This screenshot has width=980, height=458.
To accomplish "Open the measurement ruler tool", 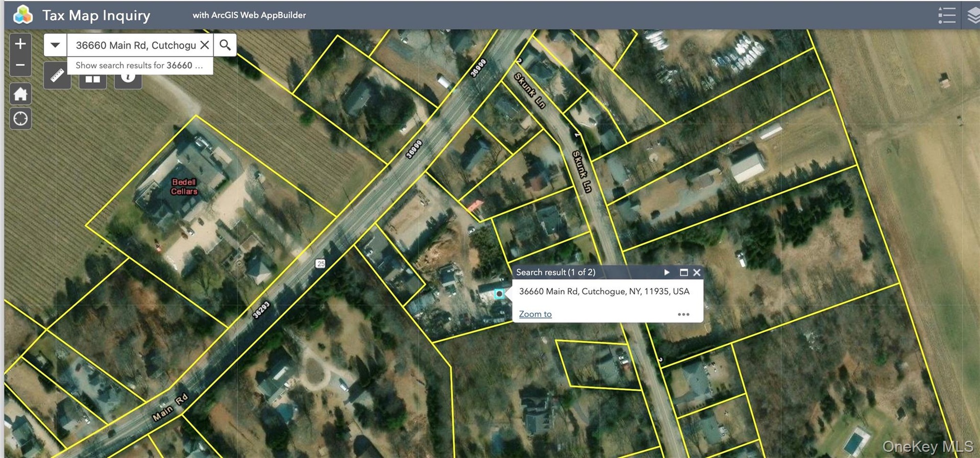I will [x=57, y=76].
